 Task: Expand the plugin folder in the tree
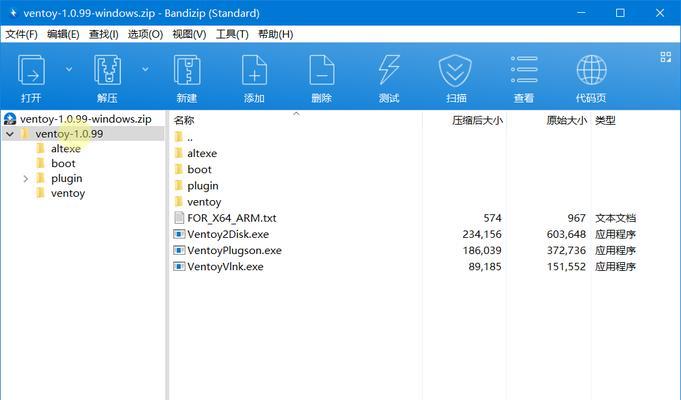coord(26,179)
